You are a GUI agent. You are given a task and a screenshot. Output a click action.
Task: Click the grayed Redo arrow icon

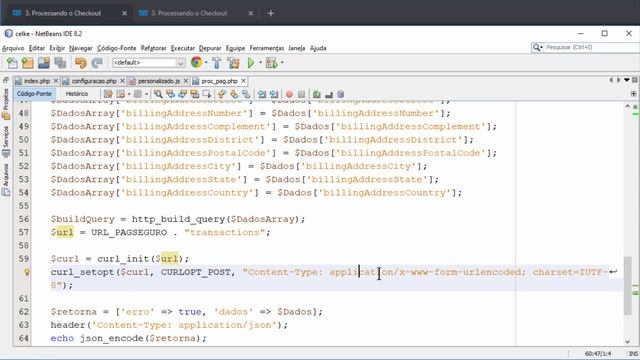pyautogui.click(x=97, y=63)
